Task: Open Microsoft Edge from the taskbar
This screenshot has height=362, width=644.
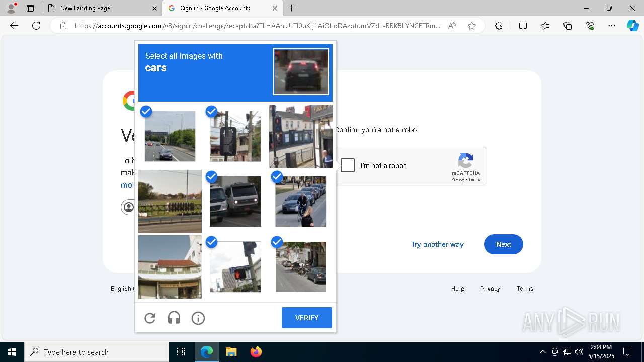Action: (x=207, y=352)
